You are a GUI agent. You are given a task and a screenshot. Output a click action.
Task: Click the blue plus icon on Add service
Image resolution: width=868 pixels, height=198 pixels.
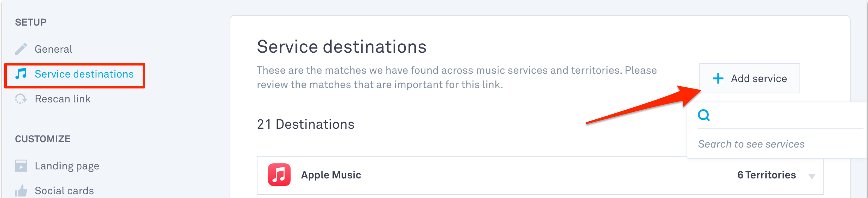[x=718, y=78]
